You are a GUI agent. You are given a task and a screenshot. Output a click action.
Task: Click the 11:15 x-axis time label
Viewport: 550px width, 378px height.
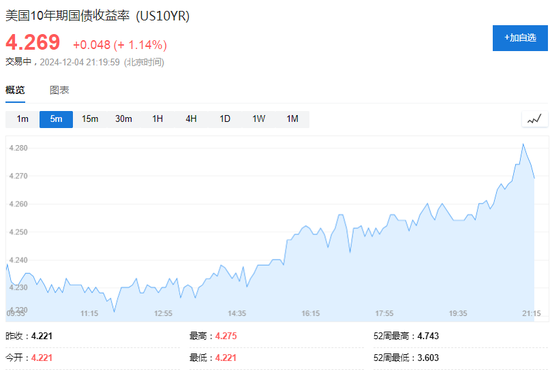[89, 313]
